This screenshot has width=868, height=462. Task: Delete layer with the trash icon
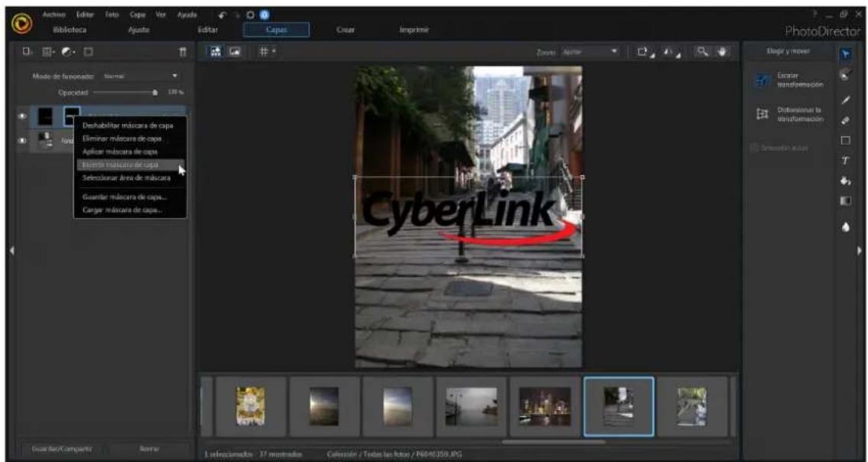pyautogui.click(x=183, y=51)
